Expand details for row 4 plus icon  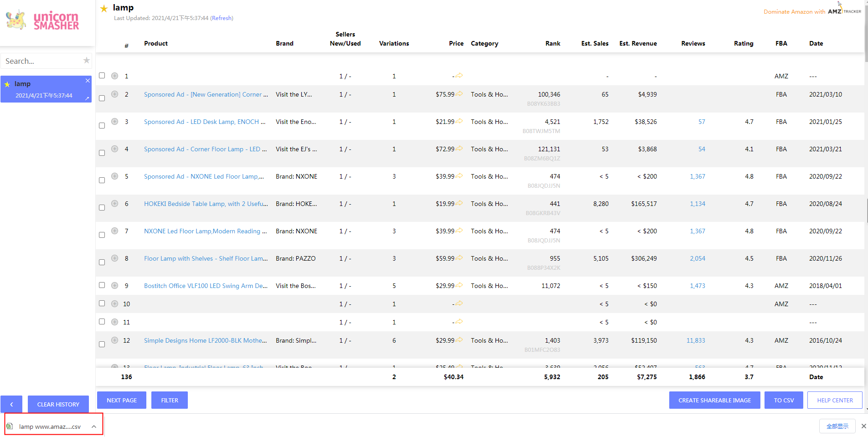point(115,149)
